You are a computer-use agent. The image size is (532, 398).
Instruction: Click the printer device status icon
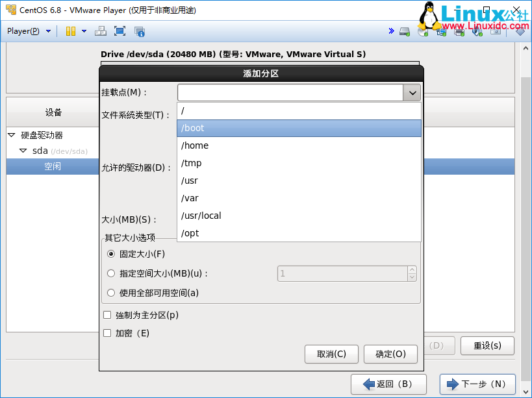(x=460, y=31)
